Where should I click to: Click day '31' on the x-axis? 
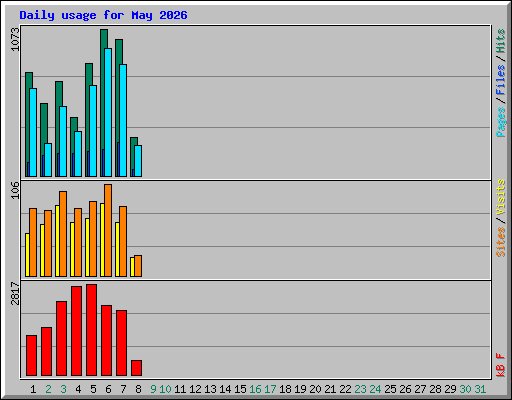pos(480,389)
